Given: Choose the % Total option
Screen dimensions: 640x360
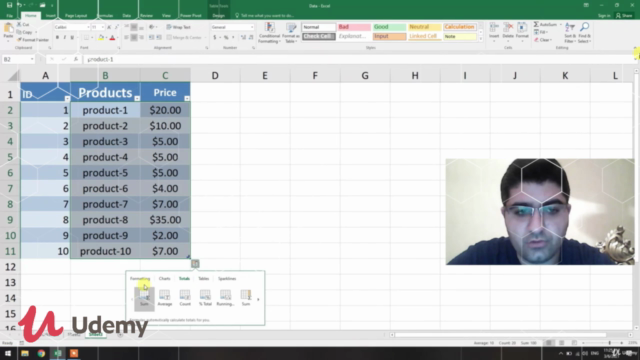Looking at the screenshot, I should pyautogui.click(x=205, y=298).
